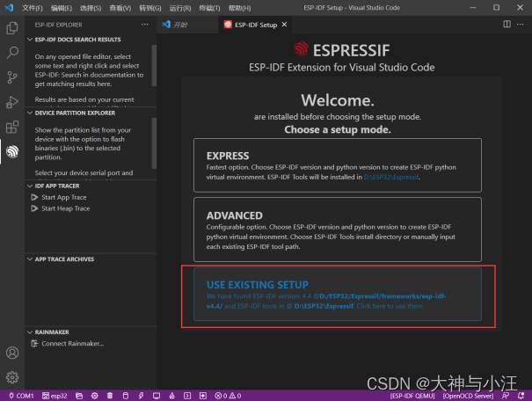Image resolution: width=532 pixels, height=401 pixels.
Task: Open the Run and Debug view
Action: pos(12,102)
